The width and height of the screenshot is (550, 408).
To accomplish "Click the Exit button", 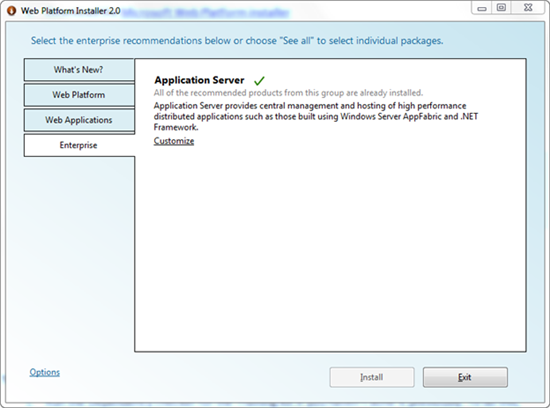I will [465, 377].
